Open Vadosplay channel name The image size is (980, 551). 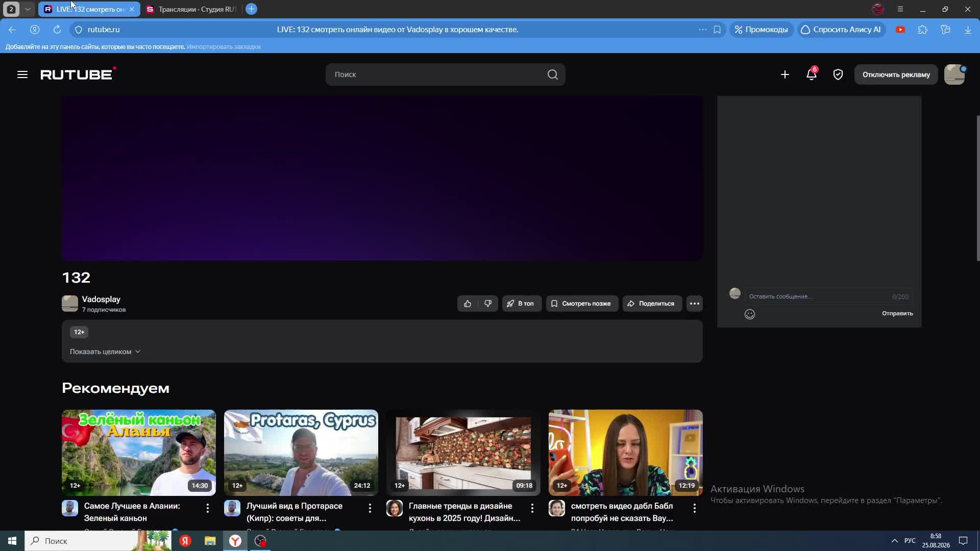tap(101, 299)
